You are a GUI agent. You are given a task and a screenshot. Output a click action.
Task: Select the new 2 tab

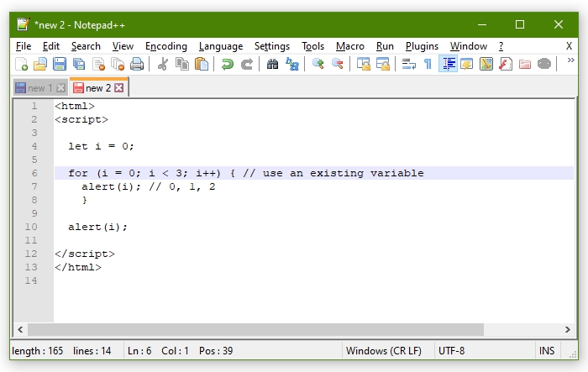click(97, 87)
